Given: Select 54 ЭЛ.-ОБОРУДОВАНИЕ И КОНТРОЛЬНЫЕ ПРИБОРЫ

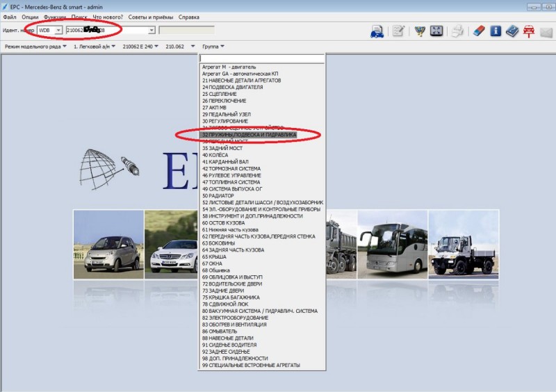Looking at the screenshot, I should (262, 209).
